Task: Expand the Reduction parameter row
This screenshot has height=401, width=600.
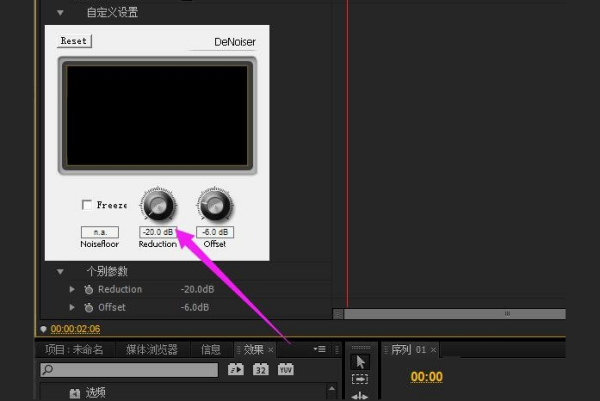Action: pos(72,290)
